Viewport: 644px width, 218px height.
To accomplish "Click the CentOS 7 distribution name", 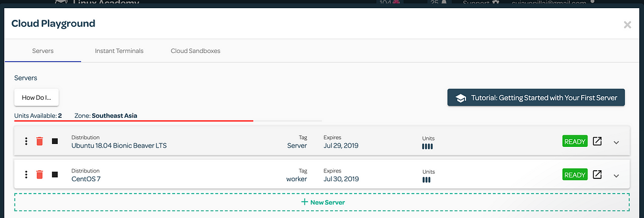I will point(86,178).
